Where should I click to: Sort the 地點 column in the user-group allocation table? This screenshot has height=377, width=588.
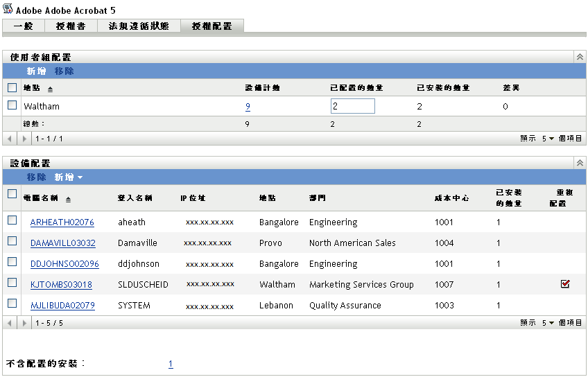pyautogui.click(x=50, y=89)
